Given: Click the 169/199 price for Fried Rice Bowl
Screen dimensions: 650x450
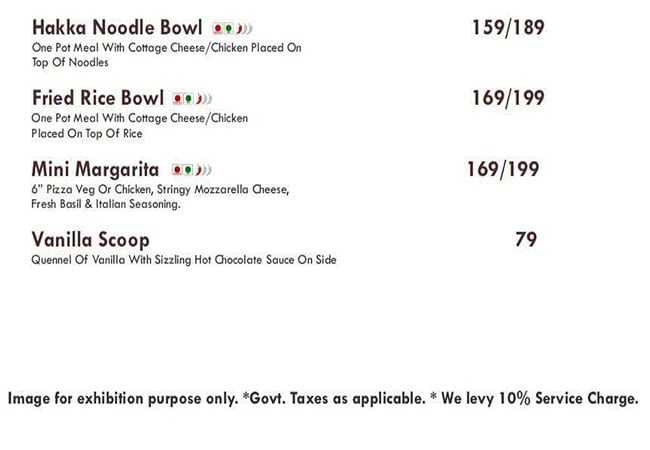Looking at the screenshot, I should click(x=508, y=98).
